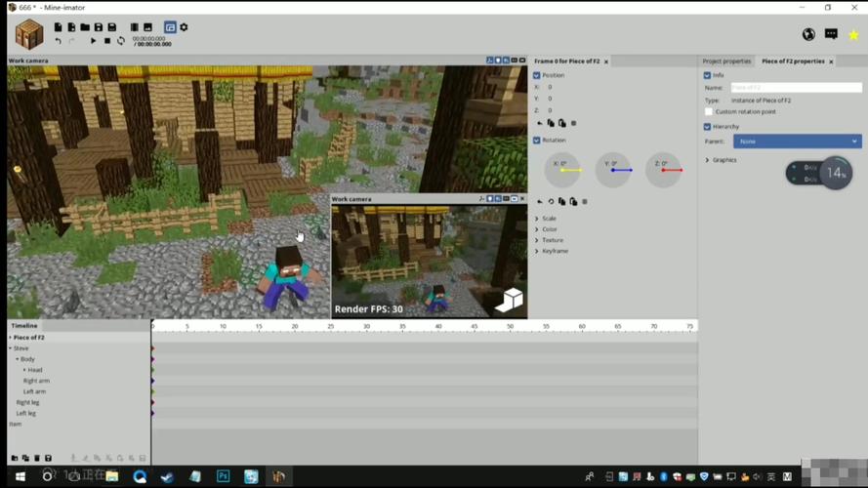Expand the Head tree item arrow
This screenshot has width=868, height=488.
[24, 370]
